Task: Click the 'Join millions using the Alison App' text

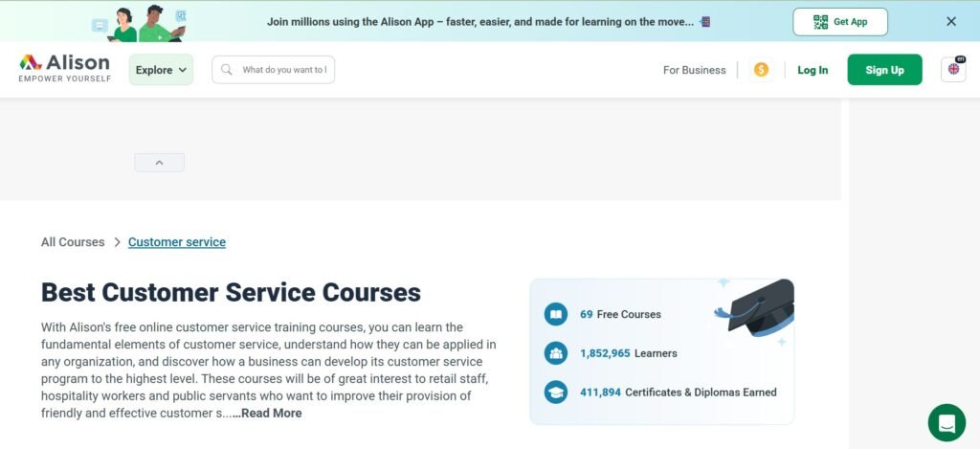Action: click(x=480, y=22)
